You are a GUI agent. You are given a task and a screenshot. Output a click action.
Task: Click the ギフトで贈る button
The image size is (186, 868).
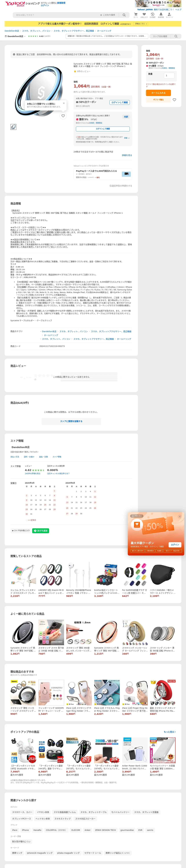pyautogui.click(x=158, y=100)
